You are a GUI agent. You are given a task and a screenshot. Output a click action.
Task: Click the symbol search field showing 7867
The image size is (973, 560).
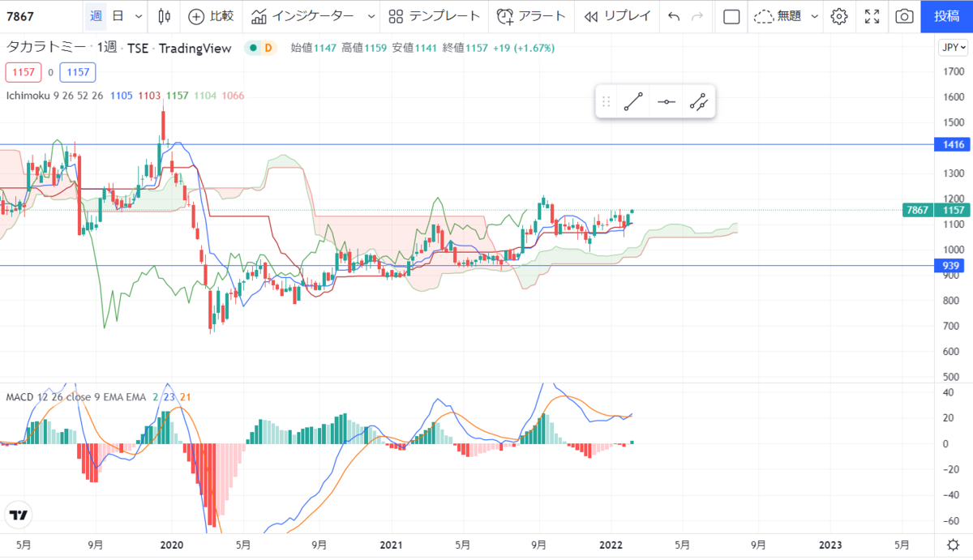41,16
